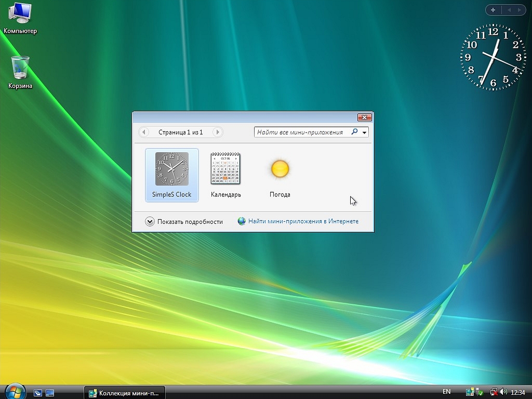Select the Погода weather gadget icon
The width and height of the screenshot is (532, 399).
coord(280,169)
